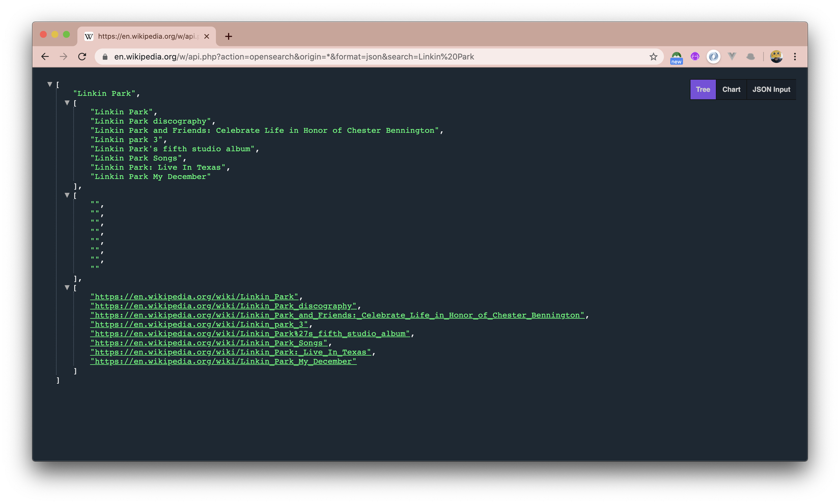Viewport: 840px width, 504px height.
Task: Select the en.wikipedia.org/w/api tab
Action: click(x=147, y=36)
